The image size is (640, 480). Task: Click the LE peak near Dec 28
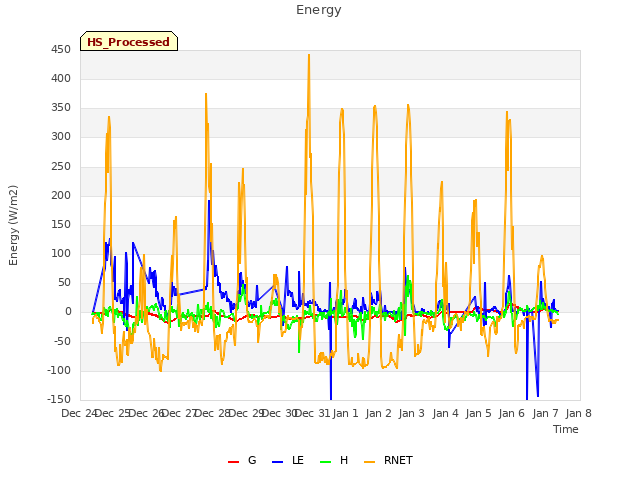pyautogui.click(x=209, y=201)
